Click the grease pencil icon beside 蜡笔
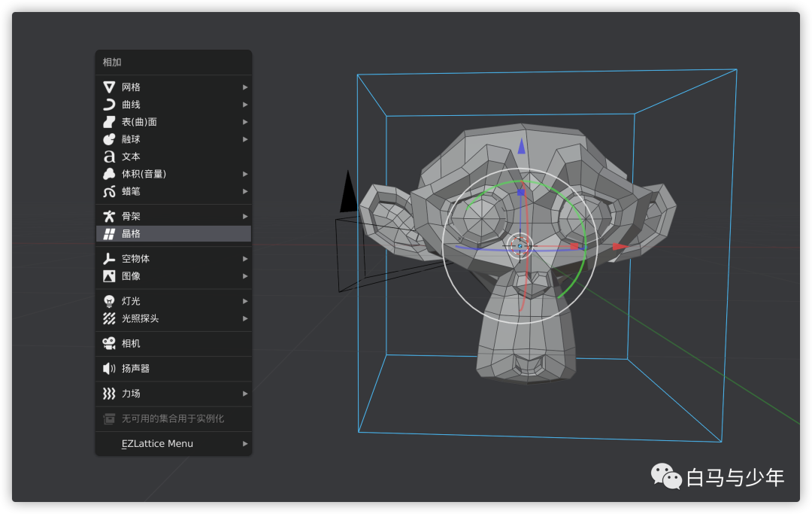 coord(109,192)
